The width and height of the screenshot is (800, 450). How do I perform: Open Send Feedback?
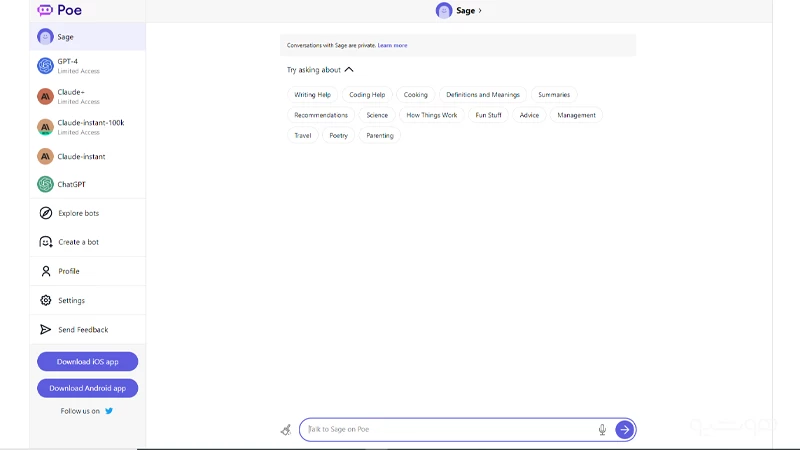(x=88, y=330)
